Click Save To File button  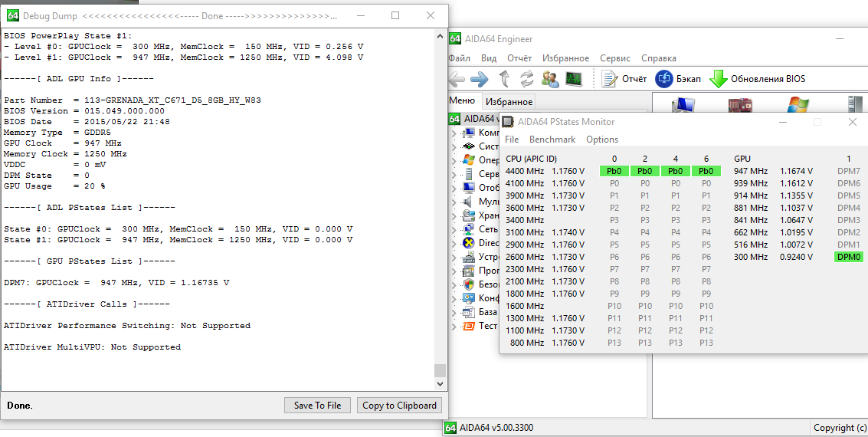click(x=318, y=406)
